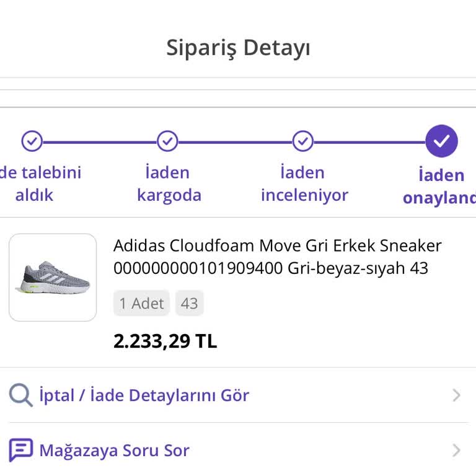Select the İaden kargoda step label
The width and height of the screenshot is (476, 476).
tap(169, 183)
